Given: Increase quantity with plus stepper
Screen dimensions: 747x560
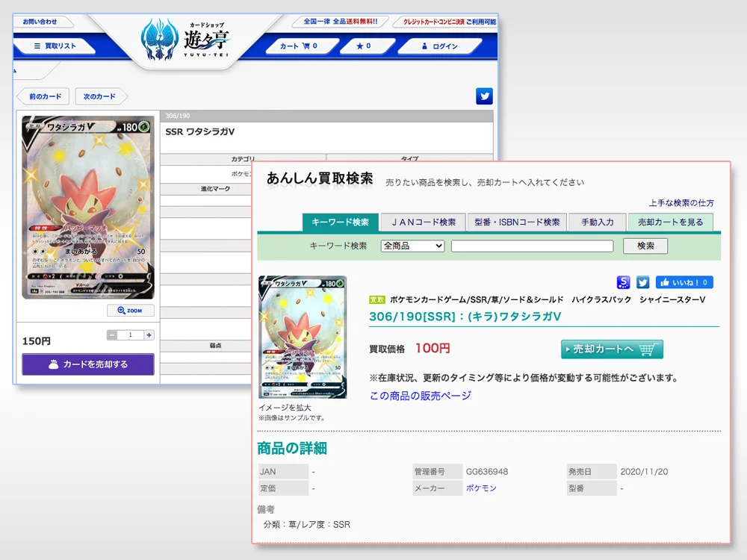Looking at the screenshot, I should pyautogui.click(x=149, y=335).
